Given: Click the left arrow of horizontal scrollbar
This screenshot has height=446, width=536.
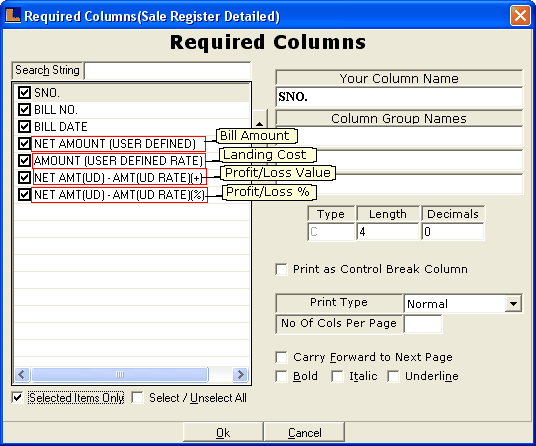Looking at the screenshot, I should click(22, 374).
